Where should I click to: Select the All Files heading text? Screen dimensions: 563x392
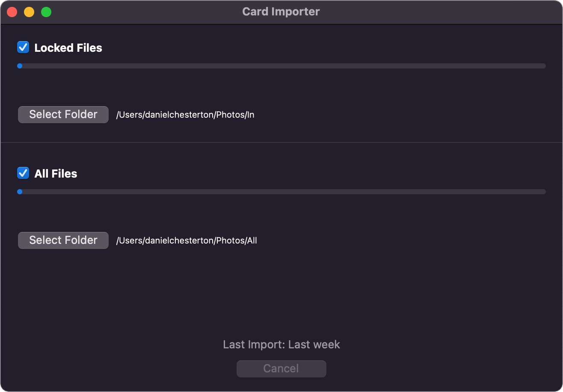click(x=56, y=173)
